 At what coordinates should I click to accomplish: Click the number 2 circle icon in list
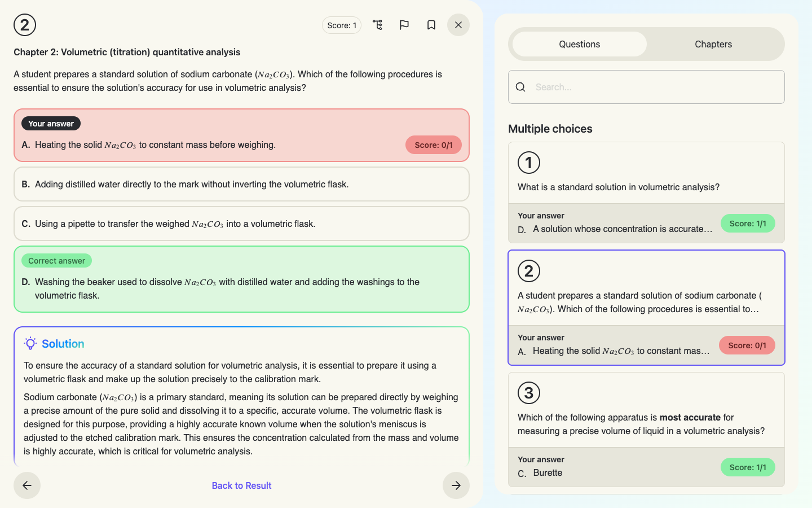(529, 271)
